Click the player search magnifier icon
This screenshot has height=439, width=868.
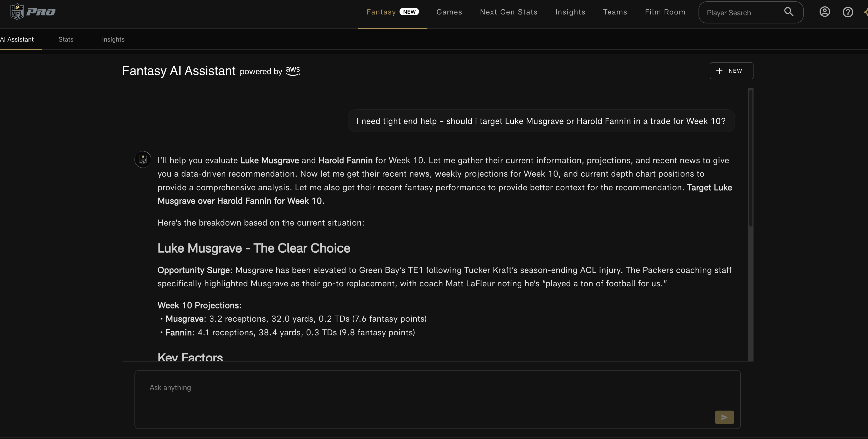pyautogui.click(x=789, y=12)
